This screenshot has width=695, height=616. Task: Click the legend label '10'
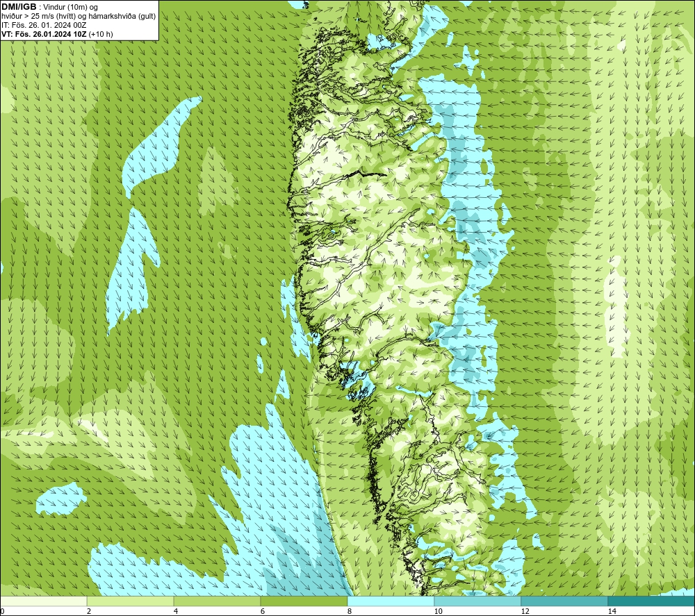(438, 612)
